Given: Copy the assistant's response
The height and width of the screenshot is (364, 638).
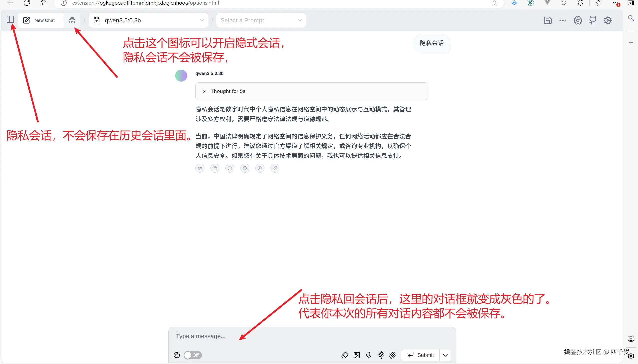Looking at the screenshot, I should click(x=215, y=168).
